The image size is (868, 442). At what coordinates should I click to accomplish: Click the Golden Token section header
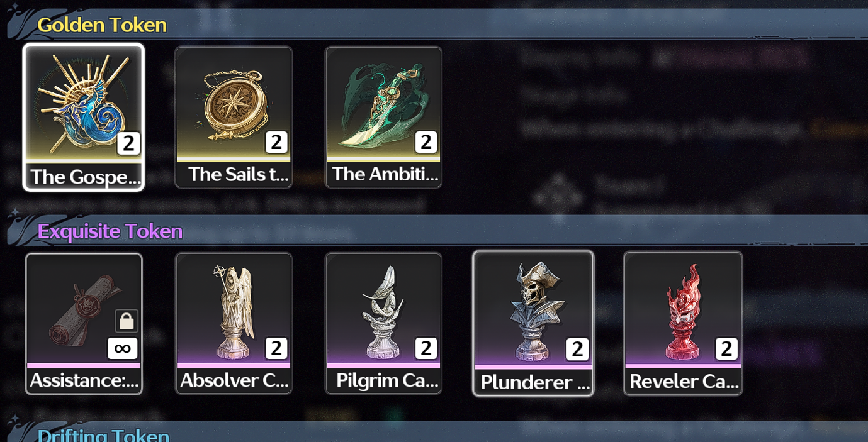click(102, 25)
